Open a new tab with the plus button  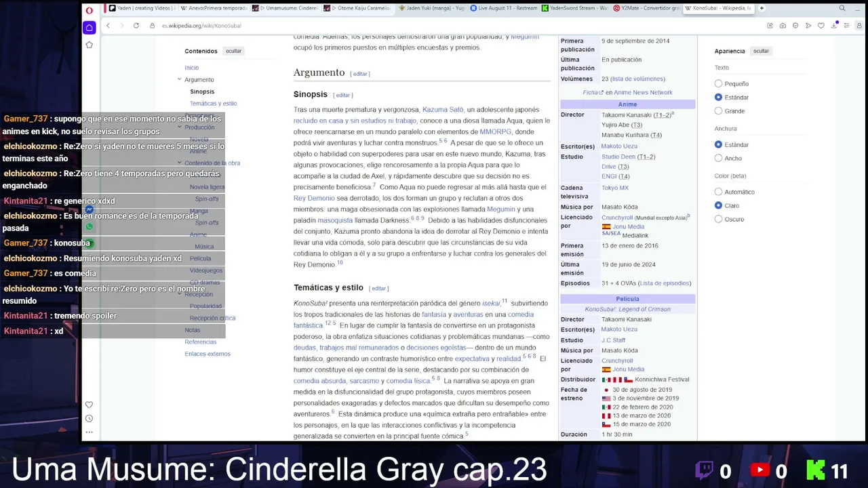762,8
